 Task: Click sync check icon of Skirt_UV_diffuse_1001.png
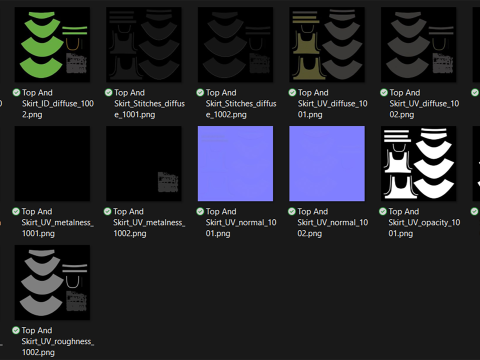click(x=292, y=92)
